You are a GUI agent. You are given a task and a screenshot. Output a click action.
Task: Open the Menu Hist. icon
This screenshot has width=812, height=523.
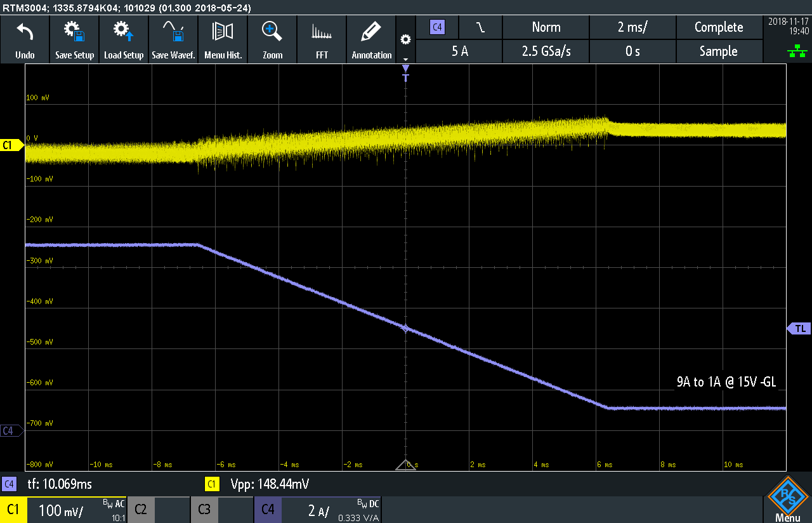(223, 39)
